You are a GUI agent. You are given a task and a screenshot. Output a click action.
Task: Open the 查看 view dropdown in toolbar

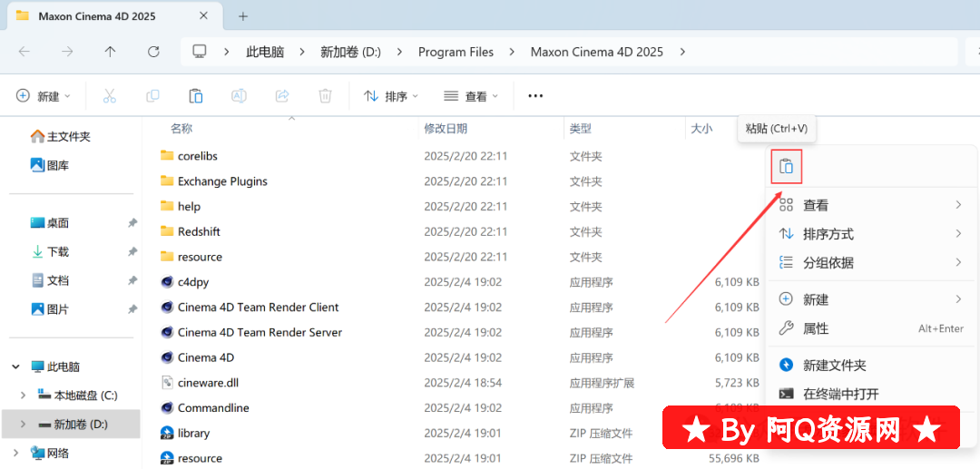(x=471, y=96)
